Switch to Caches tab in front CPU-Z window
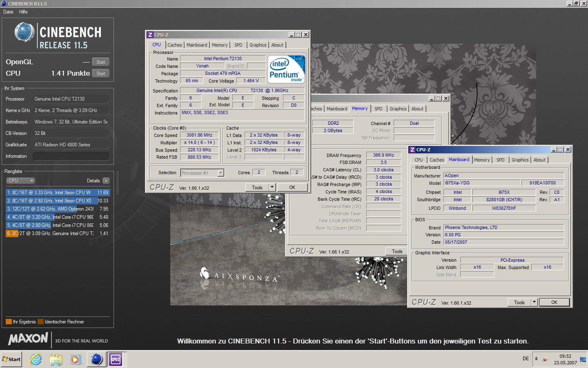 (174, 45)
